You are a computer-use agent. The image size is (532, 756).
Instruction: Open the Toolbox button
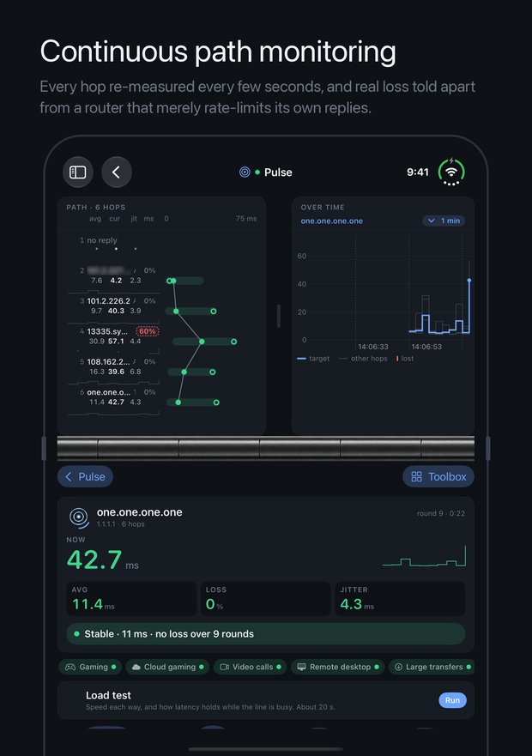(x=438, y=477)
